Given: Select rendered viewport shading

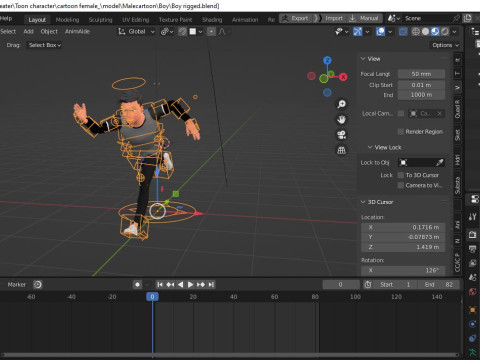Looking at the screenshot, I should 445,32.
